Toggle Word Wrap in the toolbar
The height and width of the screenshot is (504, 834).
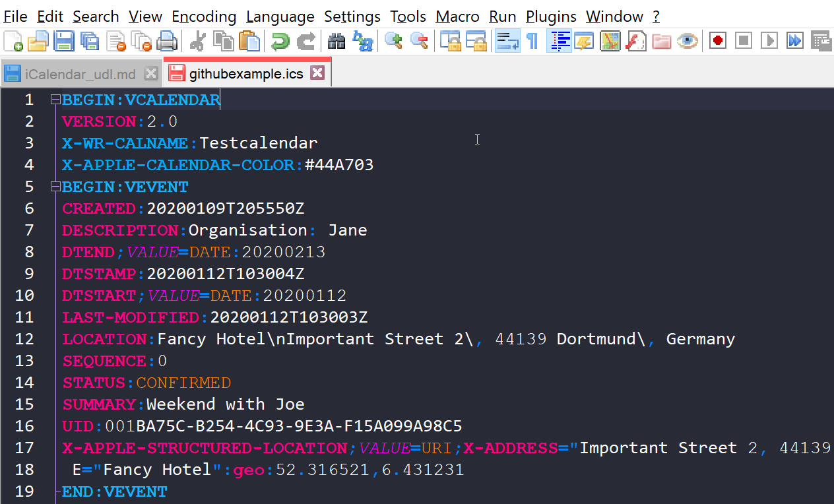(507, 42)
